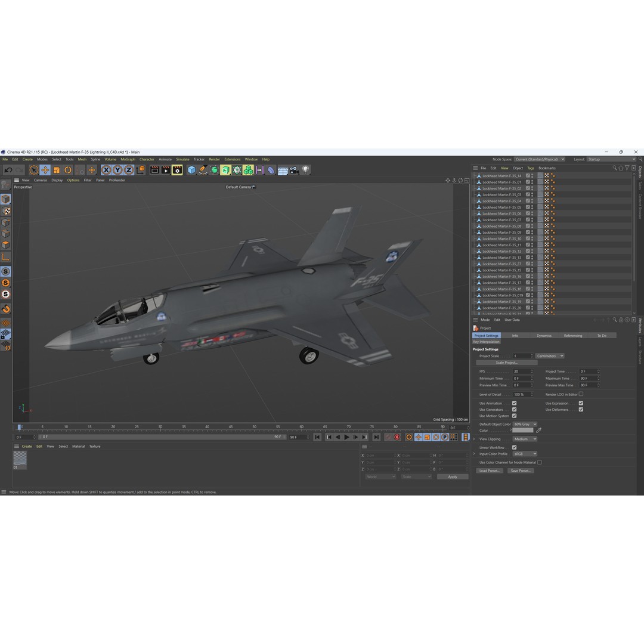Toggle the Y axis lock
Screen dimensions: 644x644
[x=117, y=169]
